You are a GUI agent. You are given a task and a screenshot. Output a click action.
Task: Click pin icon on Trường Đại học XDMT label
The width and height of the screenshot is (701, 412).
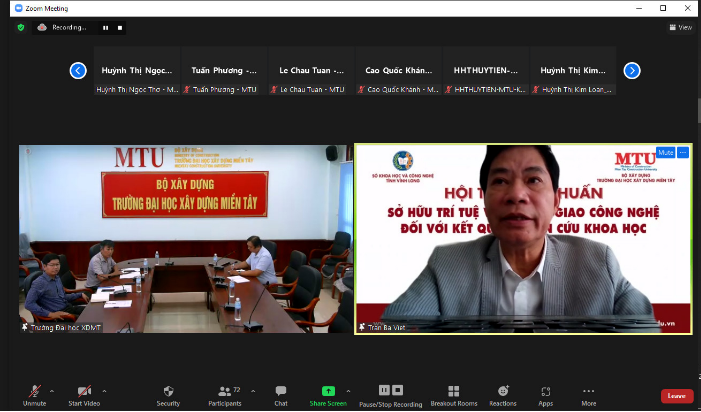(x=25, y=328)
